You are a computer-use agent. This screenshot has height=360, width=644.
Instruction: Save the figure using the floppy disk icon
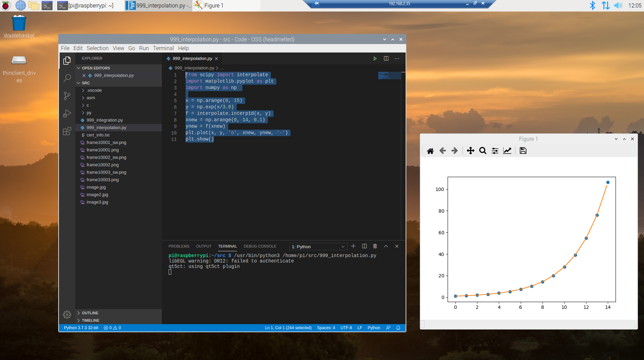tap(523, 151)
